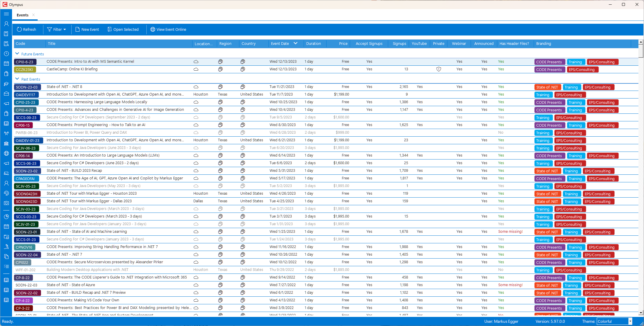Open the Theme combo box

(x=614, y=321)
